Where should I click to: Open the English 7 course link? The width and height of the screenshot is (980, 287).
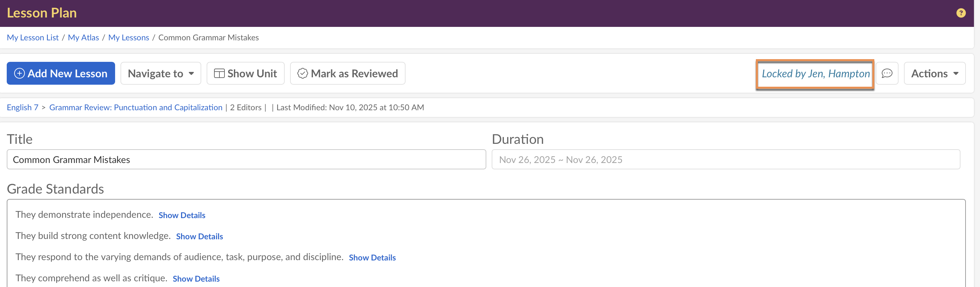point(23,108)
